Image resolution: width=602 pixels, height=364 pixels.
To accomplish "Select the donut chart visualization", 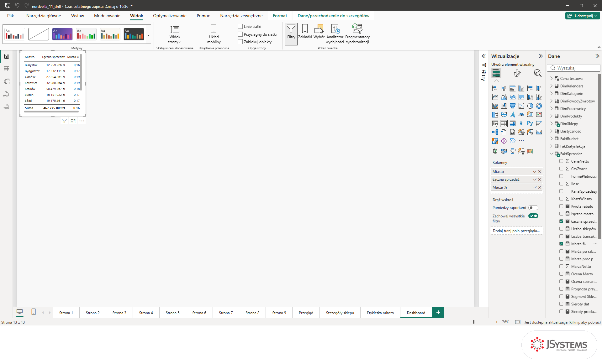I will tap(539, 106).
